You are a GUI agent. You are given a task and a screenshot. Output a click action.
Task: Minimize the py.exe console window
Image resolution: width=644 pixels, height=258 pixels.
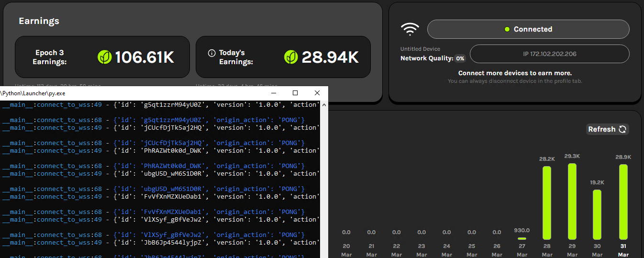pos(273,93)
